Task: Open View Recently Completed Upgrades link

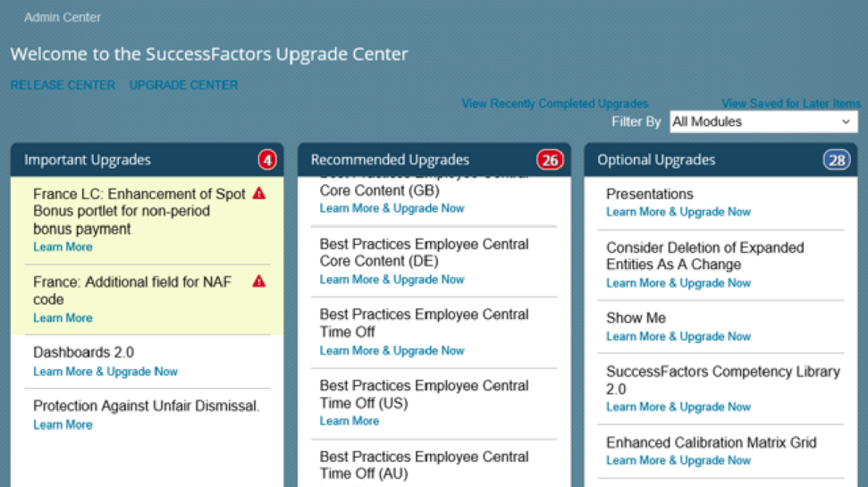Action: (x=555, y=104)
